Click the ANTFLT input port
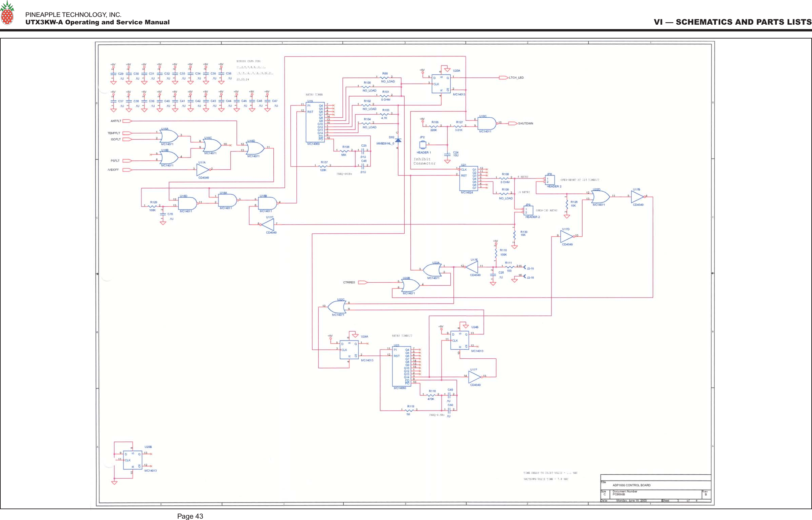Screen dimensions: 812x520 pos(128,121)
